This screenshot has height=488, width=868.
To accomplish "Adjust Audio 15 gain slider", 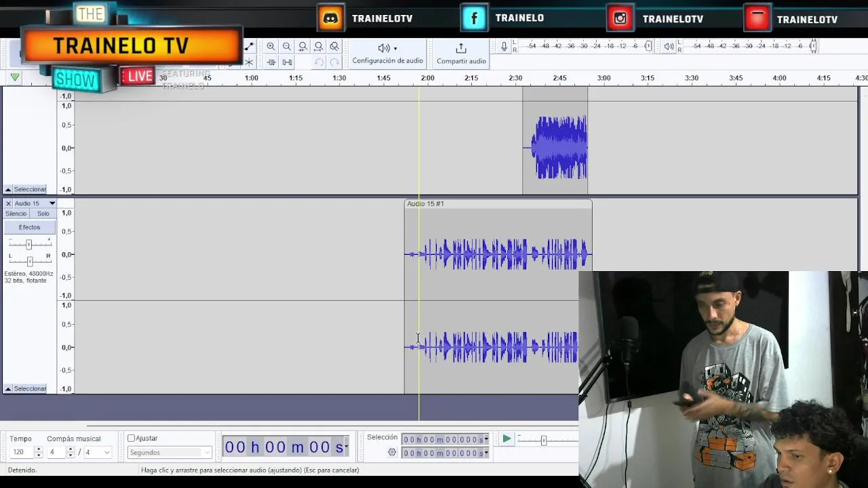I will tap(28, 245).
